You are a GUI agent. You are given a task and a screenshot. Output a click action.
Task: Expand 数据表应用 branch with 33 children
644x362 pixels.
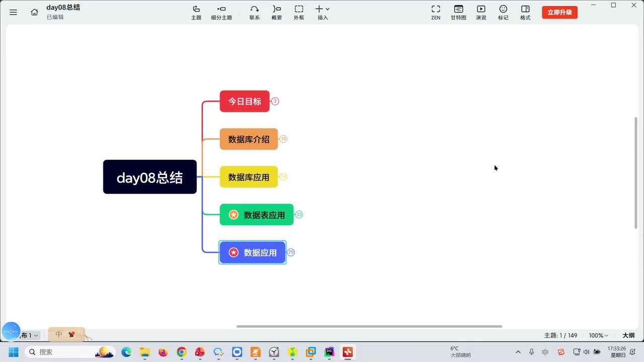(299, 215)
